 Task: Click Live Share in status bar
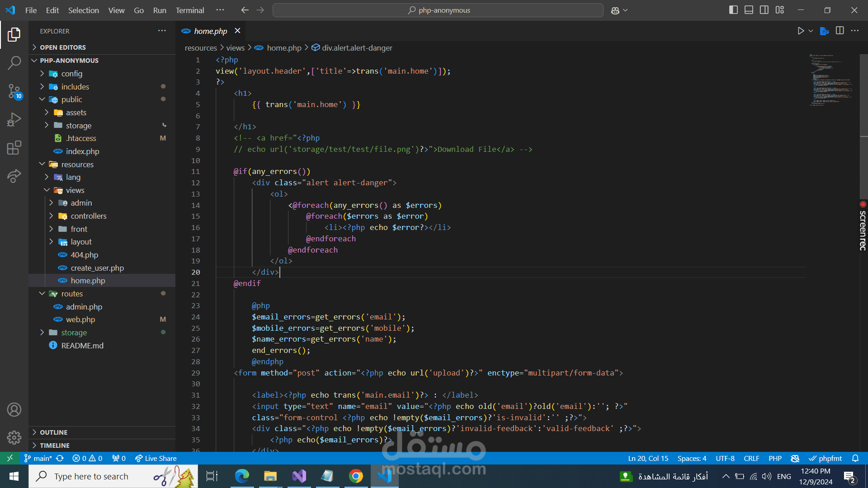pos(156,458)
